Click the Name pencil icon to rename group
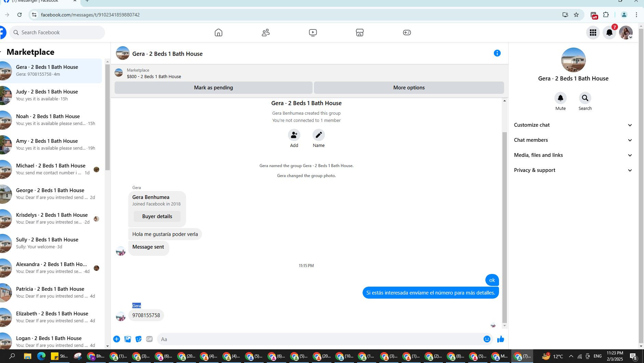 [318, 135]
